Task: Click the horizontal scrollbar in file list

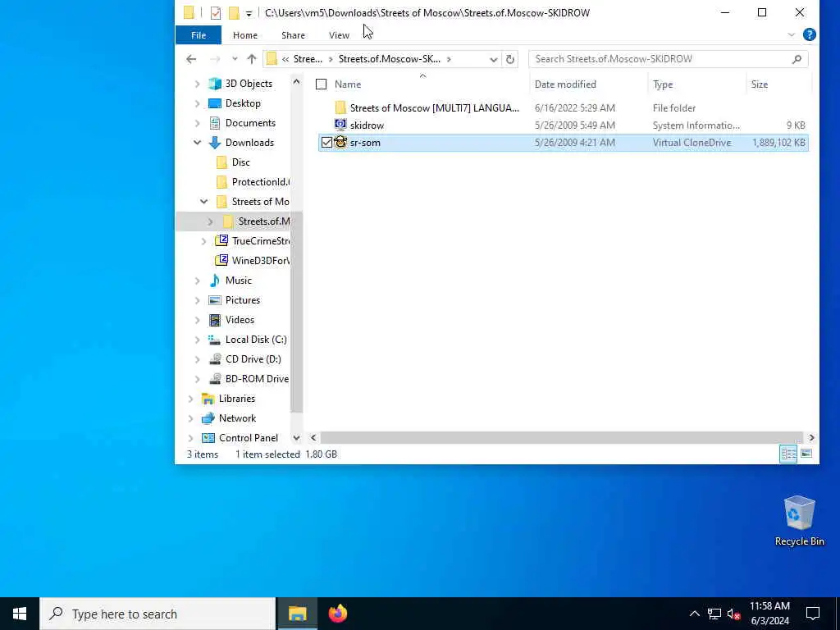Action: pos(561,438)
